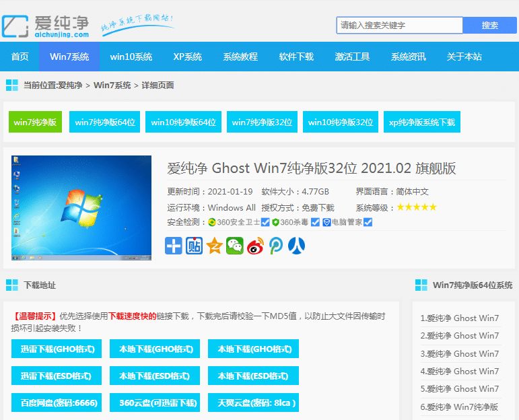Click 360云盘(可迅雷下载) button

(x=155, y=403)
